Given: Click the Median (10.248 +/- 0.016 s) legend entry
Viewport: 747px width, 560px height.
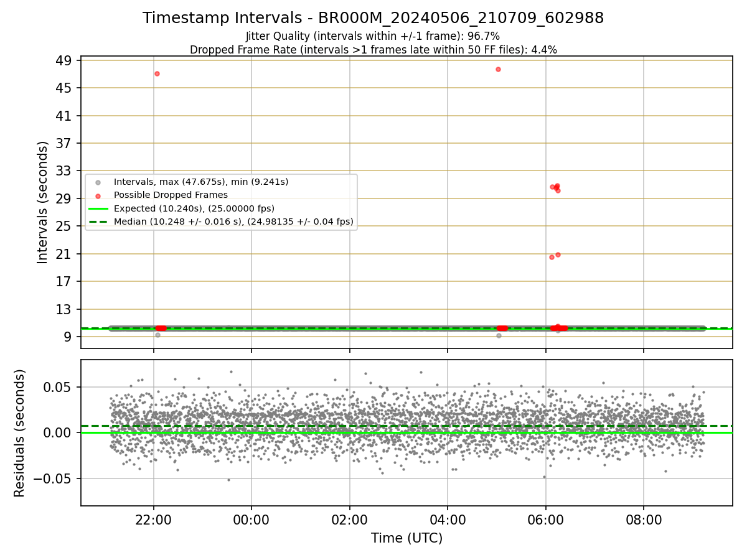Looking at the screenshot, I should pyautogui.click(x=233, y=221).
